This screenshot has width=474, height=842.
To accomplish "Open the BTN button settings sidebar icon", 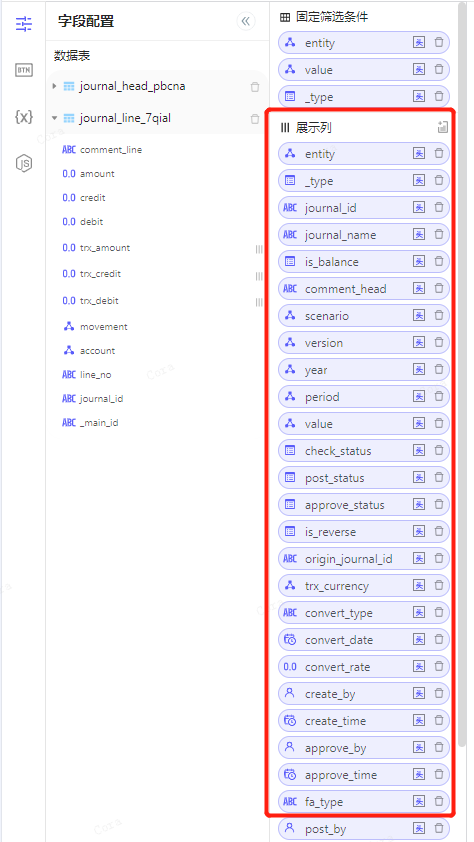I will click(24, 70).
